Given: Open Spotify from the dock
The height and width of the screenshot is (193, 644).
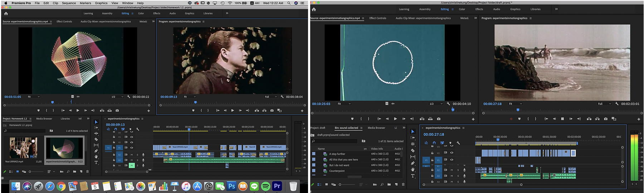Looking at the screenshot, I should [x=265, y=186].
